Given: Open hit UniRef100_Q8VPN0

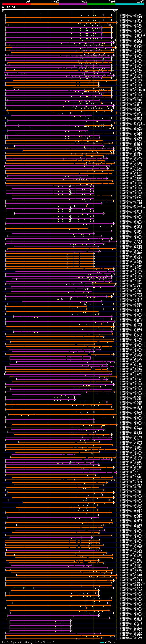Looking at the screenshot, I should click(131, 25).
